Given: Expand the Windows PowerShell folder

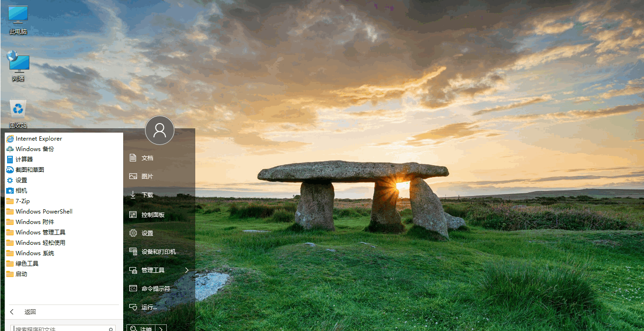Looking at the screenshot, I should click(x=63, y=212).
